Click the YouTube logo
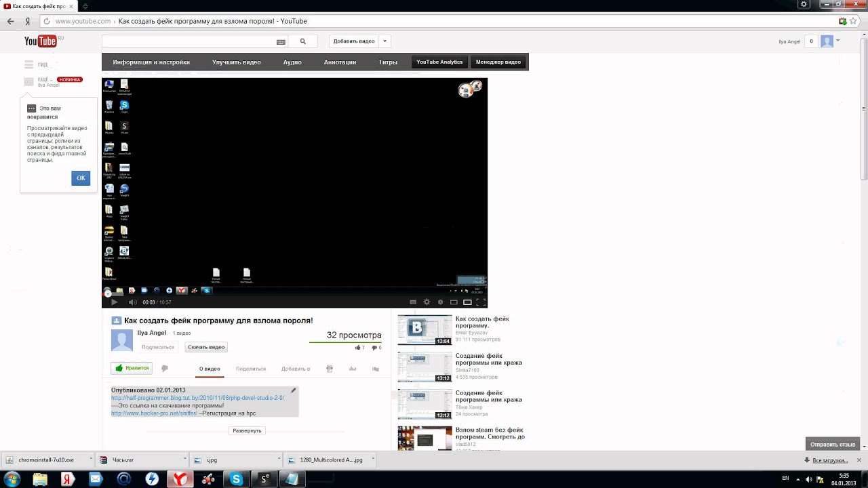The width and height of the screenshot is (868, 488). [x=40, y=41]
